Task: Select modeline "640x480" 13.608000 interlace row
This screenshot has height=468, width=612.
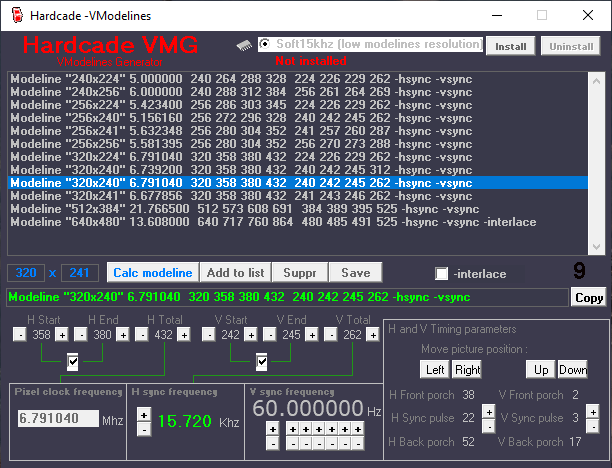Action: point(297,222)
